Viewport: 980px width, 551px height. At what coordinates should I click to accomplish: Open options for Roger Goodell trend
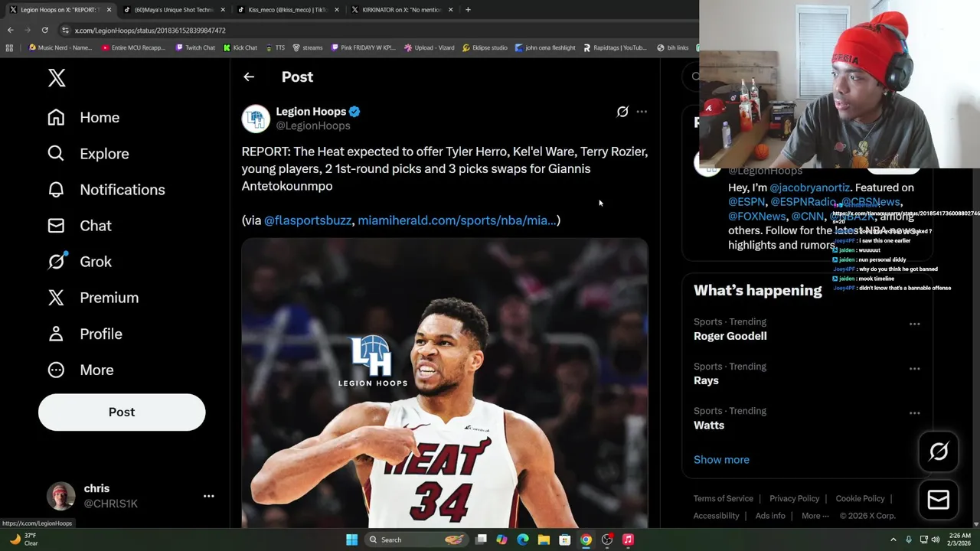point(914,324)
